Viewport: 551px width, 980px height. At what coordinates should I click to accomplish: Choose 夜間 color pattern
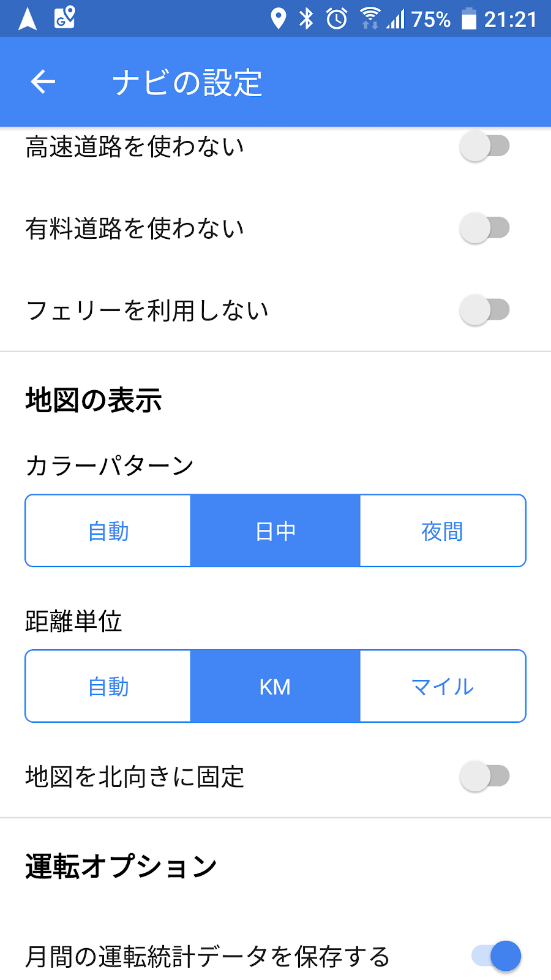tap(443, 531)
